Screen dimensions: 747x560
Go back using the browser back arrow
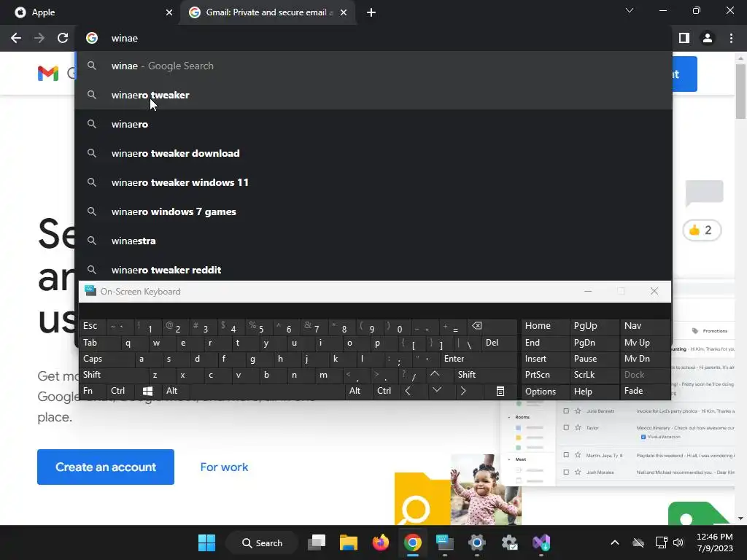click(x=16, y=38)
